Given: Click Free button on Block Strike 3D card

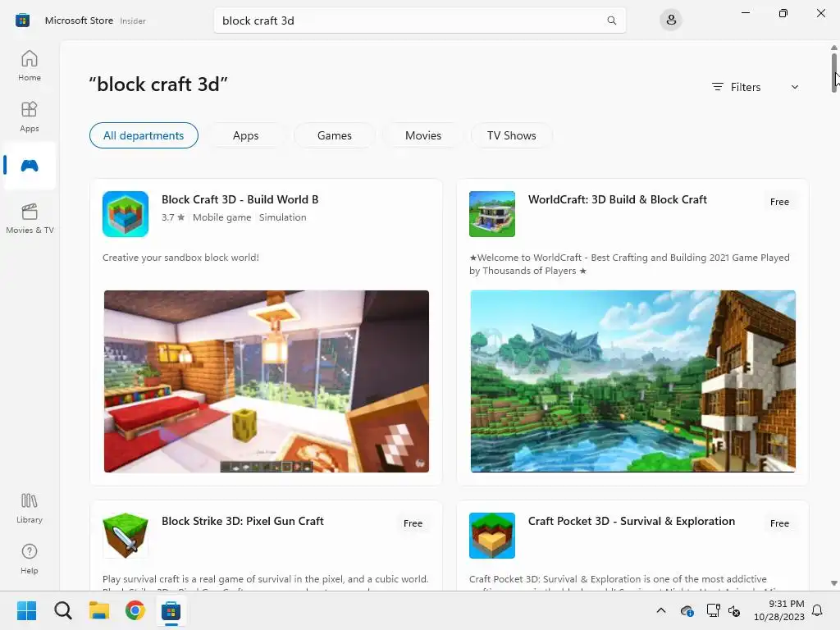Looking at the screenshot, I should click(x=413, y=523).
